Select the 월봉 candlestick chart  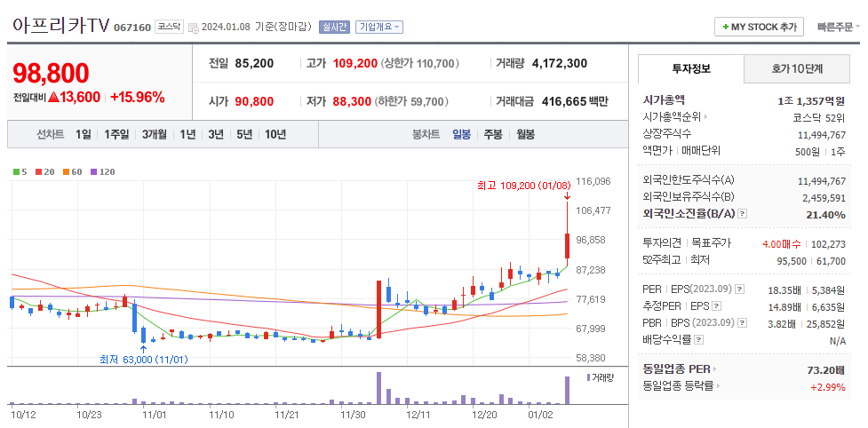[x=525, y=134]
